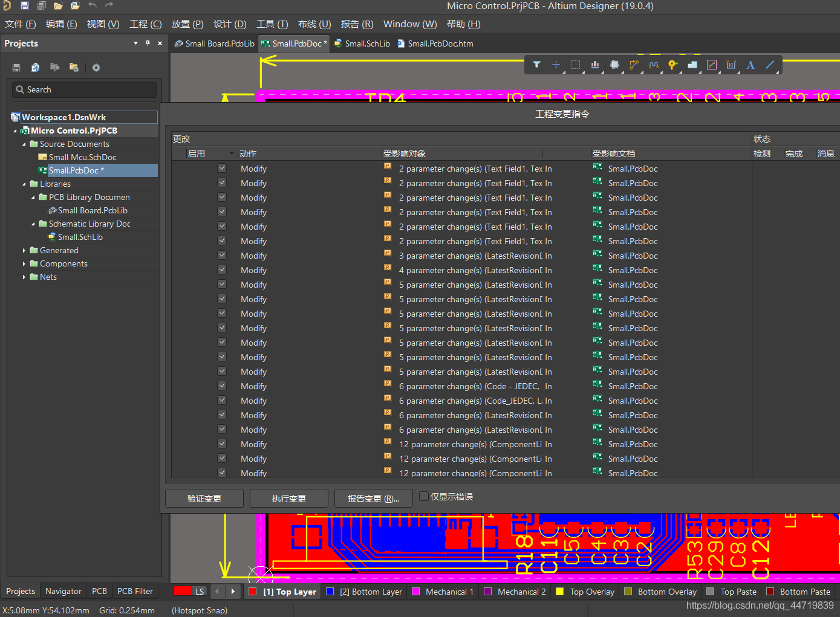Expand the Nets folder node
840x617 pixels.
point(24,277)
